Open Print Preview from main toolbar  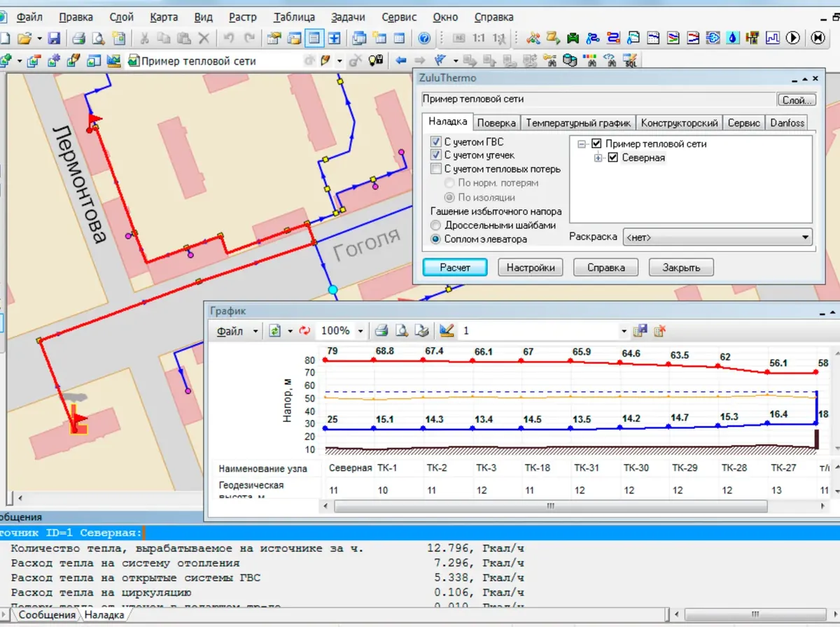[x=99, y=38]
